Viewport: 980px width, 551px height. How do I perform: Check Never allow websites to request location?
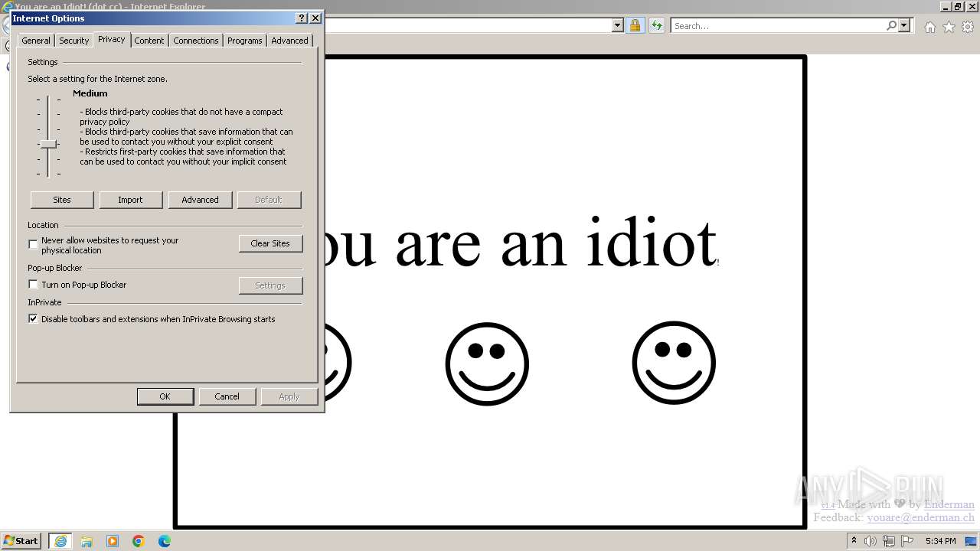click(x=33, y=244)
